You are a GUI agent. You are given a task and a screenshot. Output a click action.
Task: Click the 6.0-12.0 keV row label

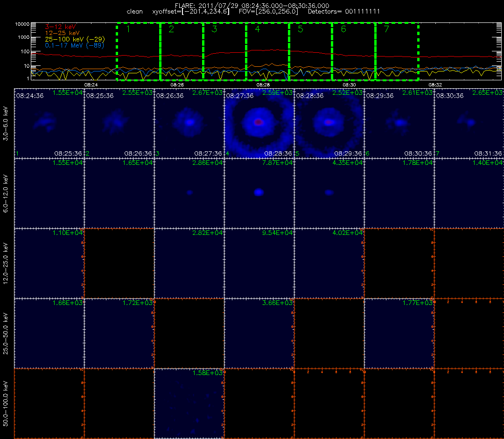6,193
